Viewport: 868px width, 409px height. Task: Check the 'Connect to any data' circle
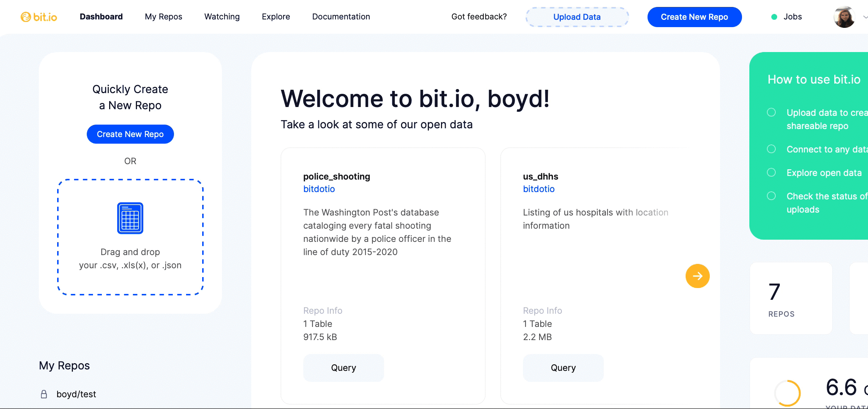tap(771, 149)
